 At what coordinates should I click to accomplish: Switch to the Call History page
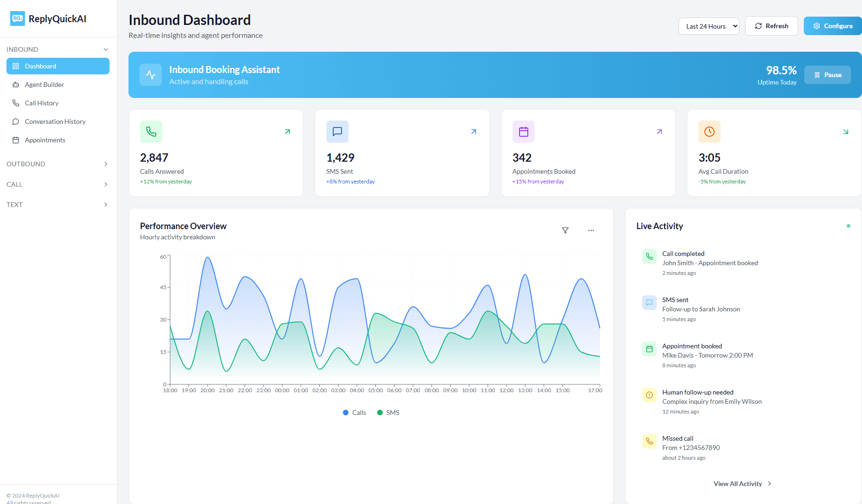click(42, 103)
